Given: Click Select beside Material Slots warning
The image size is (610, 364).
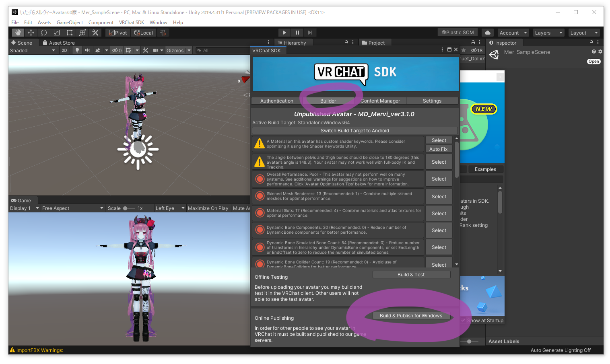Looking at the screenshot, I should 439,214.
